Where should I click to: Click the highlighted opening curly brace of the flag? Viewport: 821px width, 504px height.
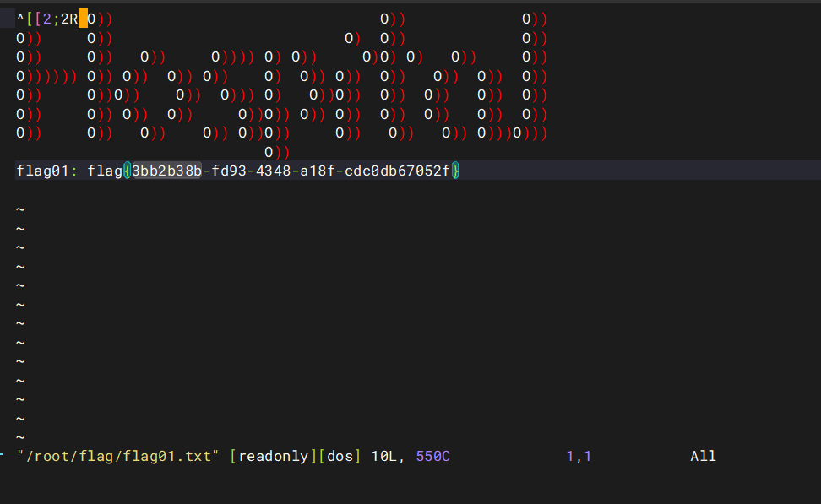tap(128, 171)
